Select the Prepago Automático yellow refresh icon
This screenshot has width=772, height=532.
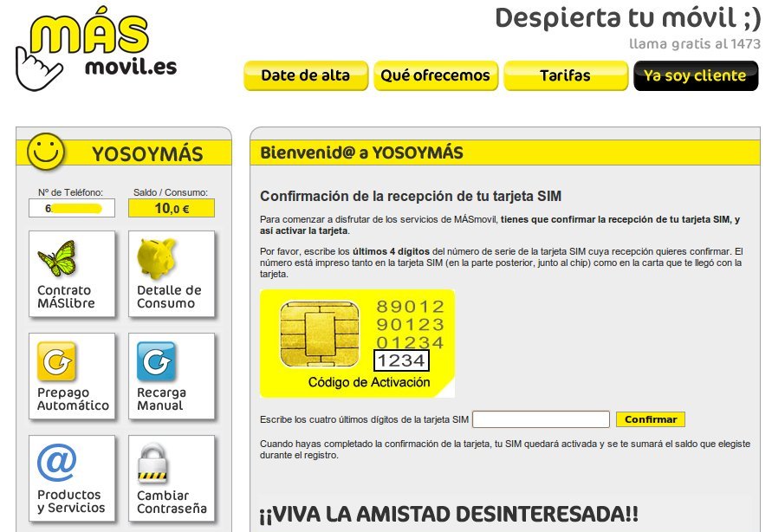(56, 361)
